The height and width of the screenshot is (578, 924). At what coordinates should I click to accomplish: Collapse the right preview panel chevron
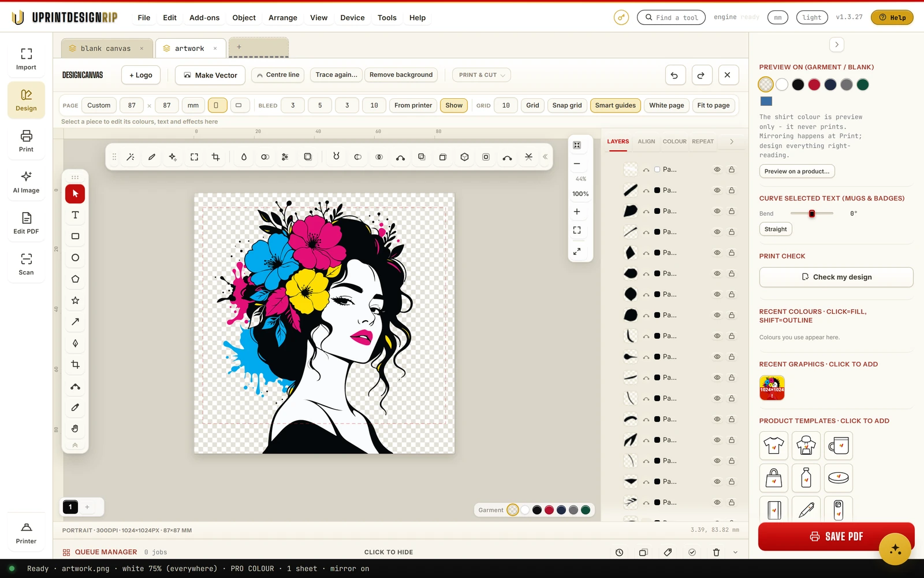[x=837, y=45]
